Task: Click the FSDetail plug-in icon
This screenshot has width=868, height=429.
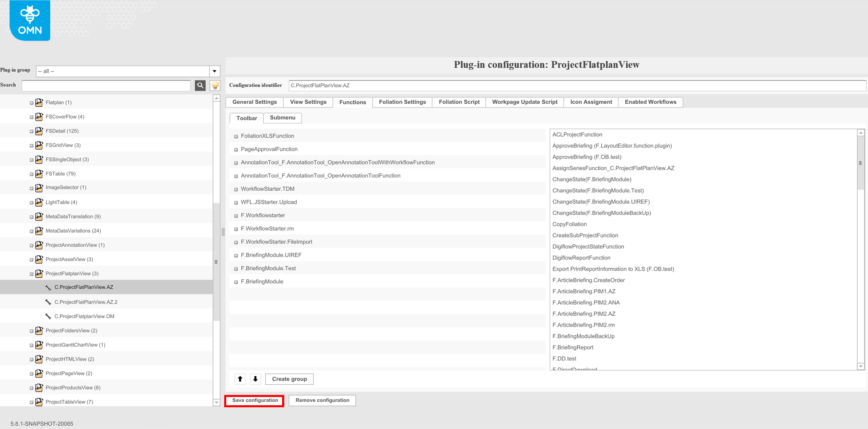Action: (39, 131)
